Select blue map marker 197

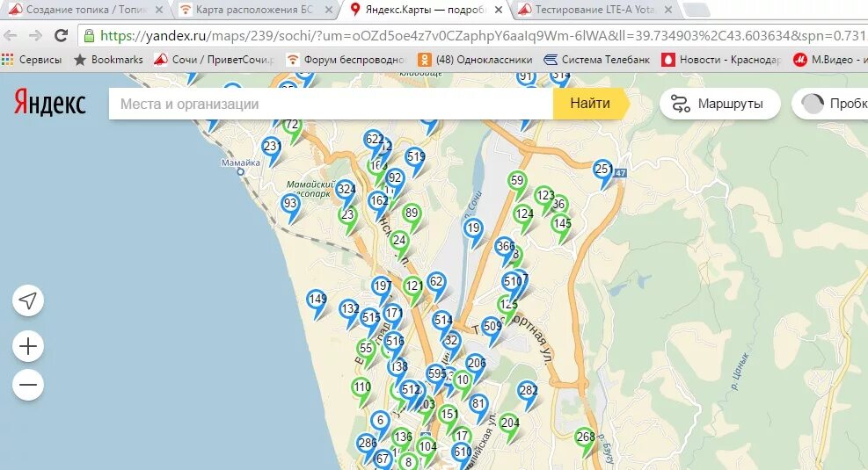point(382,287)
